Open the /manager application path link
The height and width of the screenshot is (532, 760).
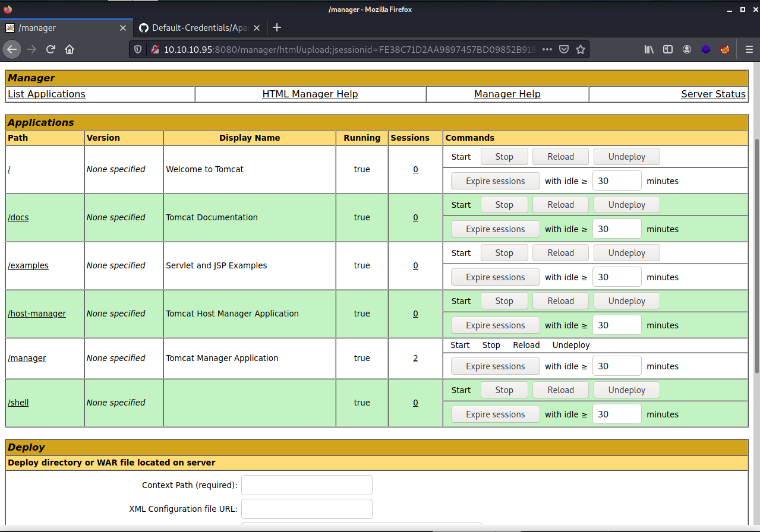pyautogui.click(x=27, y=358)
